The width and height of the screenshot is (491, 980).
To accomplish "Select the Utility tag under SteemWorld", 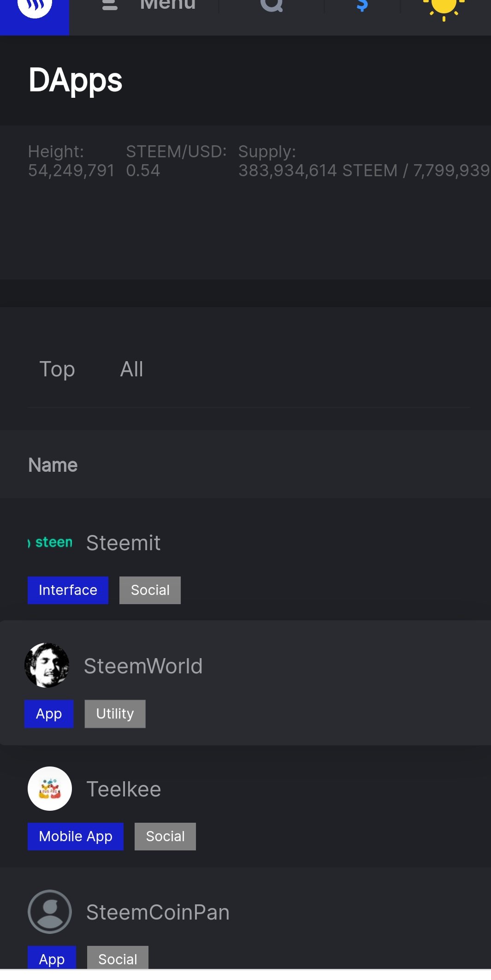I will coord(115,713).
